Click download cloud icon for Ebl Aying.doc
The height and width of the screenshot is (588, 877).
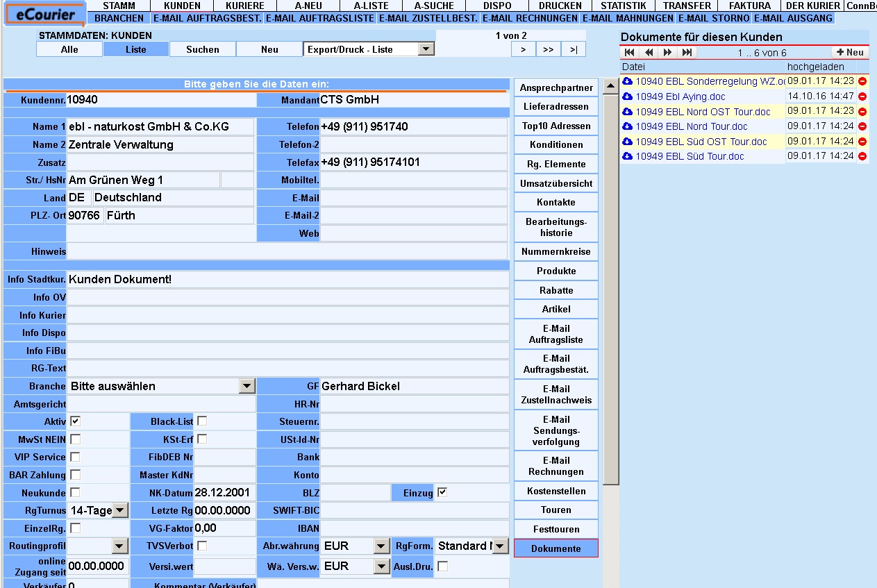pos(628,97)
